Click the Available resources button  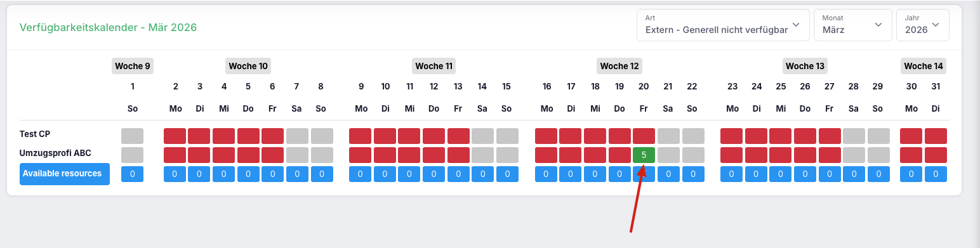coord(65,174)
